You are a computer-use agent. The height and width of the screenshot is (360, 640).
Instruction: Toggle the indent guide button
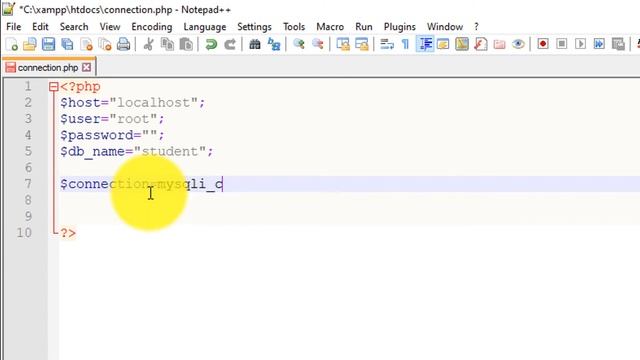pyautogui.click(x=424, y=44)
